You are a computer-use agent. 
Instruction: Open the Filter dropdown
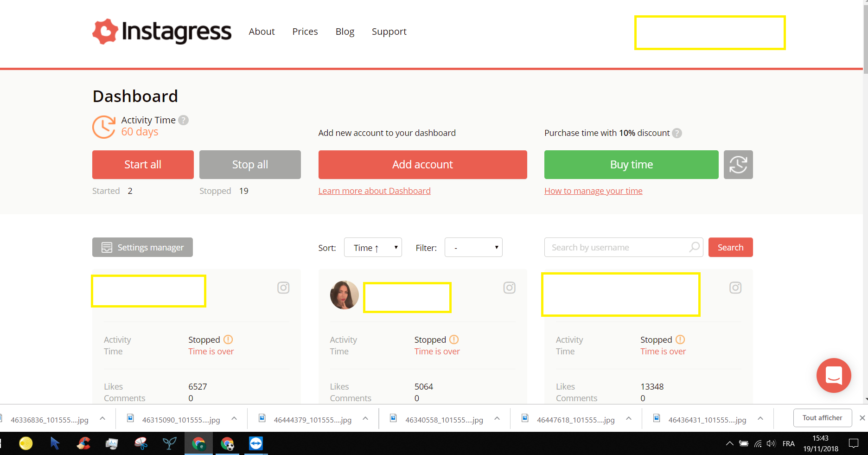[x=473, y=248]
